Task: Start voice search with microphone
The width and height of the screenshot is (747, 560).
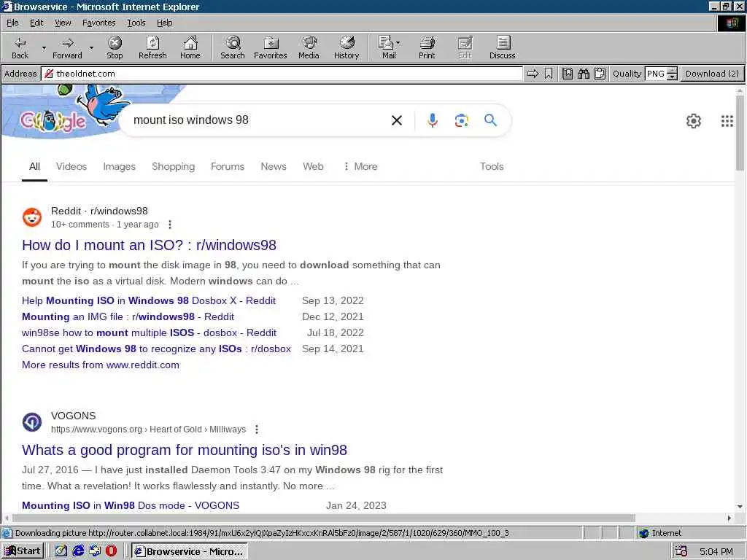Action: pyautogui.click(x=432, y=120)
